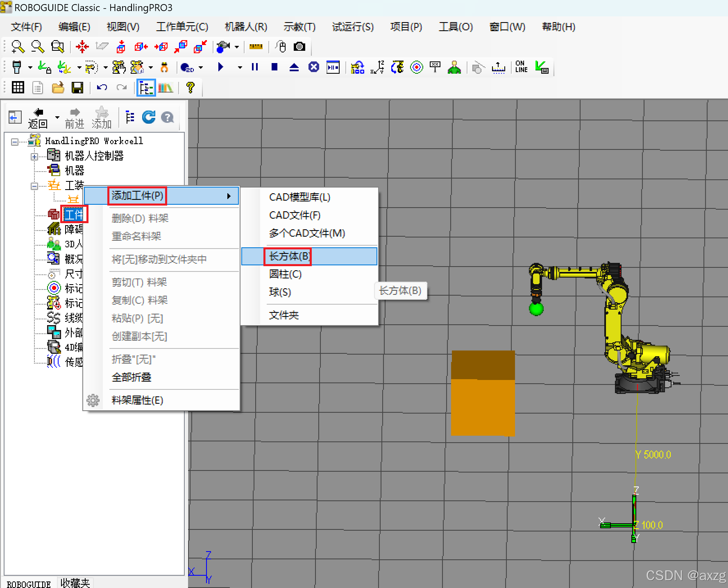Open the 文件(F) menu
The image size is (728, 588).
(x=27, y=27)
